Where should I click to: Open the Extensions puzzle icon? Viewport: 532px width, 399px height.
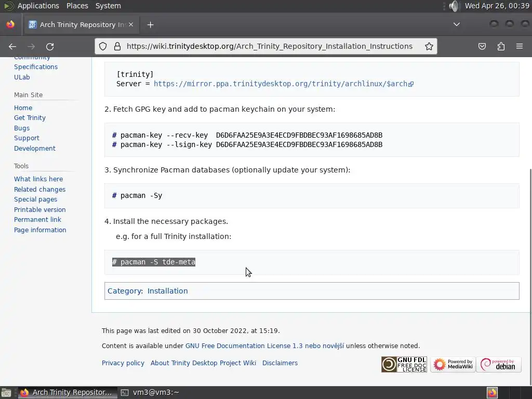[501, 46]
